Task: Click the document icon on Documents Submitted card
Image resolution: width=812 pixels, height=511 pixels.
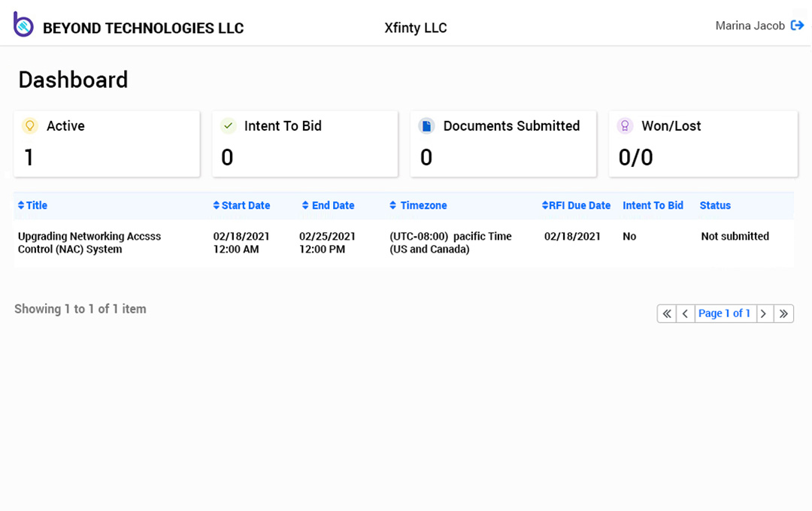Action: click(426, 125)
